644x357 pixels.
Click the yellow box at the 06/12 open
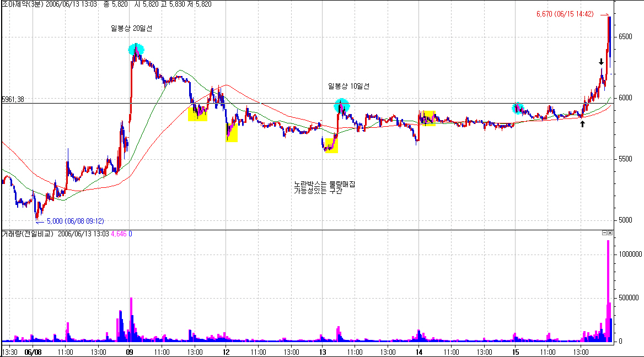[232, 132]
